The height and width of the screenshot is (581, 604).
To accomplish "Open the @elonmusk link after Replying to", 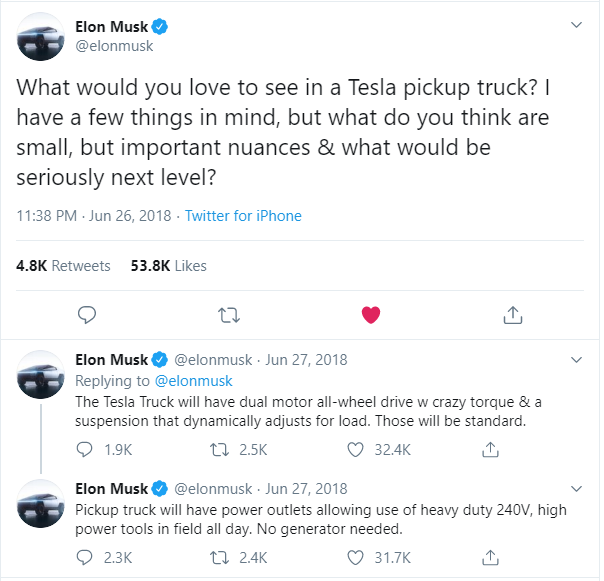I will 193,381.
